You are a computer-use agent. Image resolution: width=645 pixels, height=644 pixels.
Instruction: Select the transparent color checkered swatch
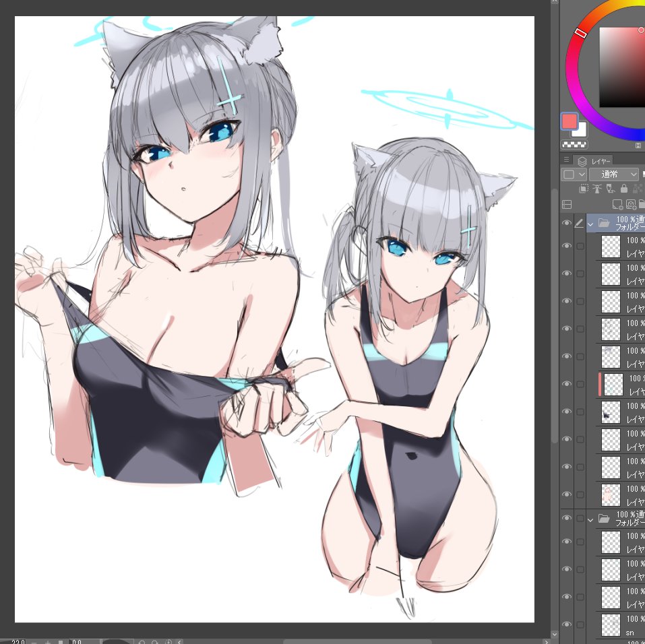coord(574,145)
